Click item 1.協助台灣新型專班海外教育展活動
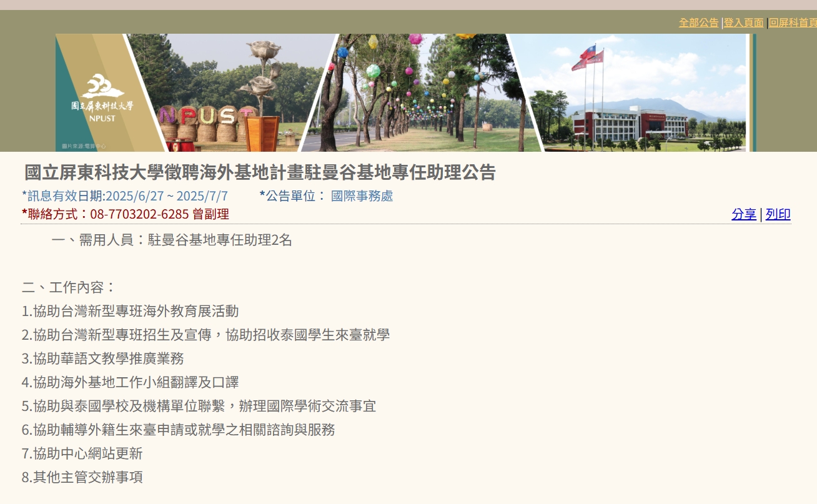This screenshot has width=817, height=504. 130,312
